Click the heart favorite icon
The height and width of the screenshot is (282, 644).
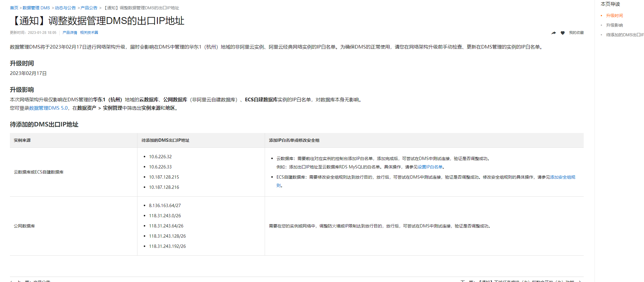(563, 33)
